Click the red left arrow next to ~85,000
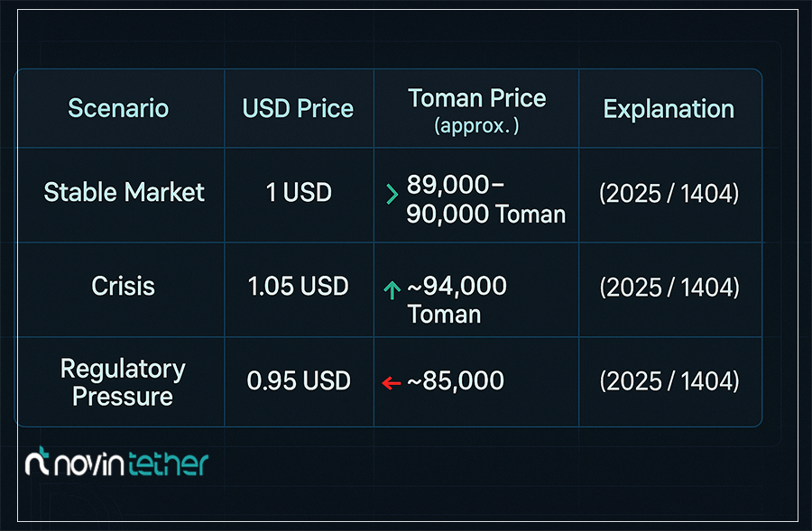 pos(392,383)
